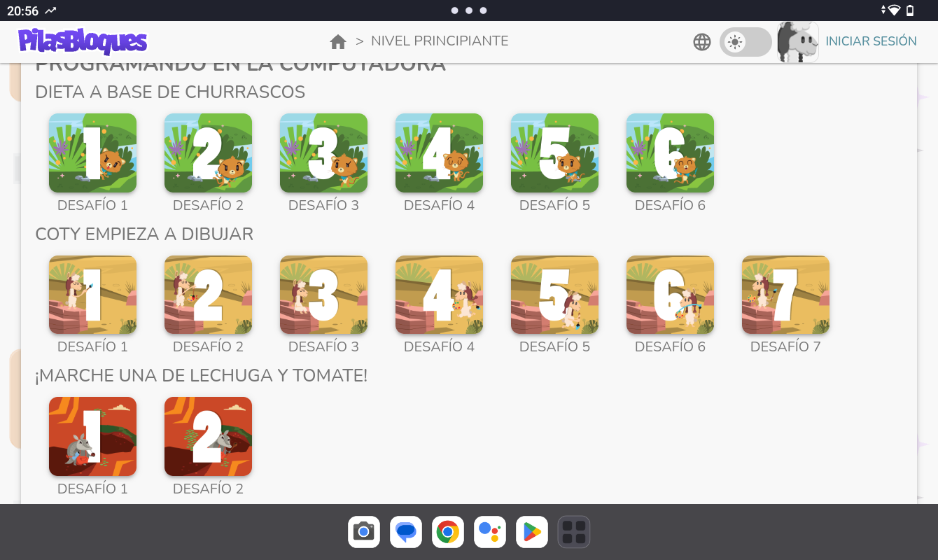Click the PilasBloques logo
The width and height of the screenshot is (938, 560).
[x=83, y=41]
